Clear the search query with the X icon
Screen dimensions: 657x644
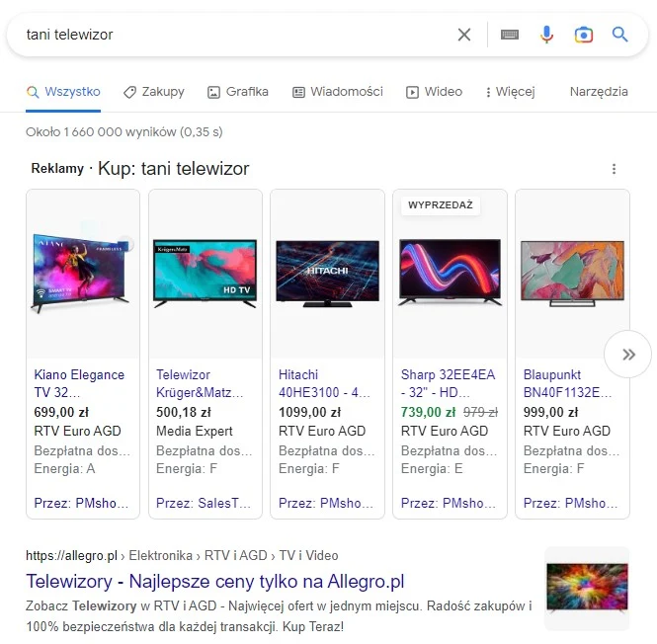pyautogui.click(x=464, y=35)
